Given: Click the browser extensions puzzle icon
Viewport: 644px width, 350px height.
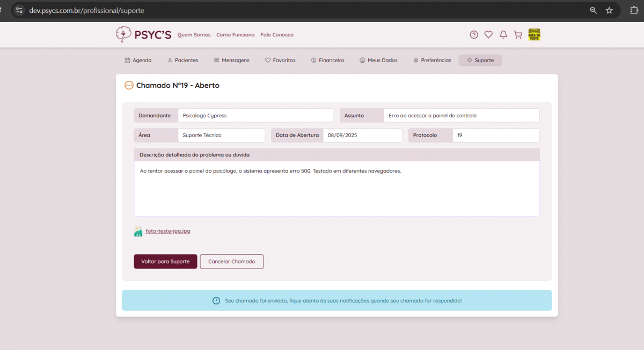Looking at the screenshot, I should [x=634, y=10].
